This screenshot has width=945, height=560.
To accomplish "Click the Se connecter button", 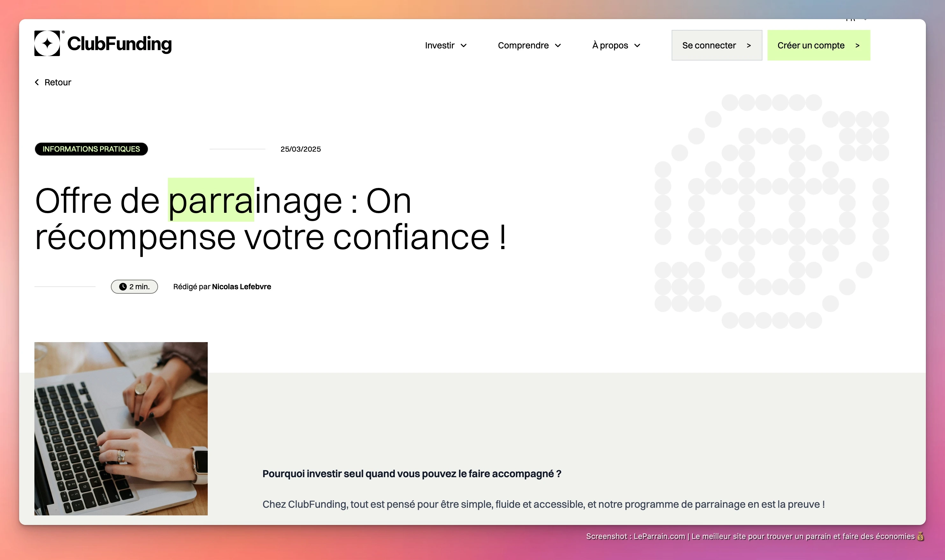I will point(717,45).
